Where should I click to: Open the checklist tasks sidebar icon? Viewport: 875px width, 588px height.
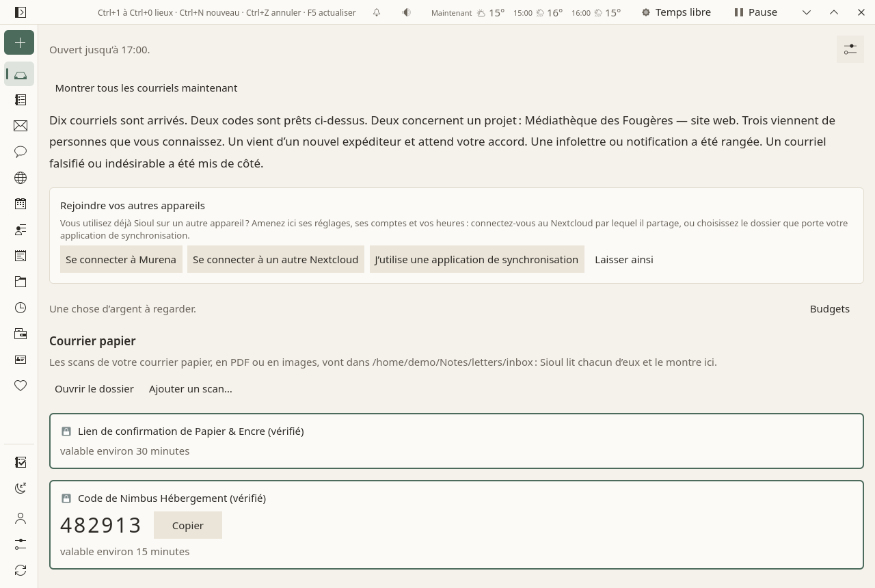pos(21,462)
